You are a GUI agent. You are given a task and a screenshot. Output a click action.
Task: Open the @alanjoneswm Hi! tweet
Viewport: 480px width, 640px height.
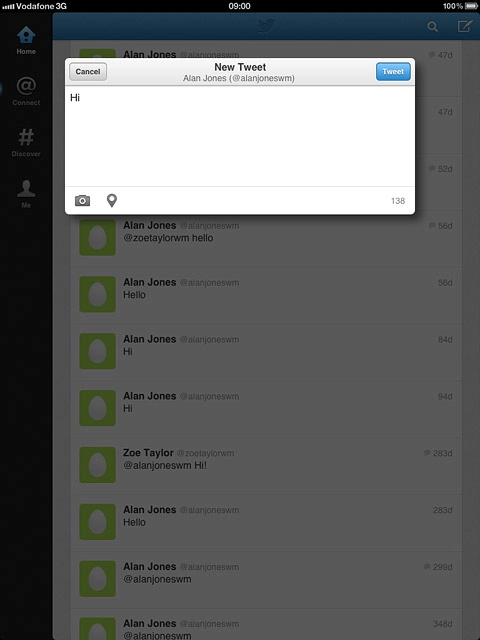tap(266, 467)
